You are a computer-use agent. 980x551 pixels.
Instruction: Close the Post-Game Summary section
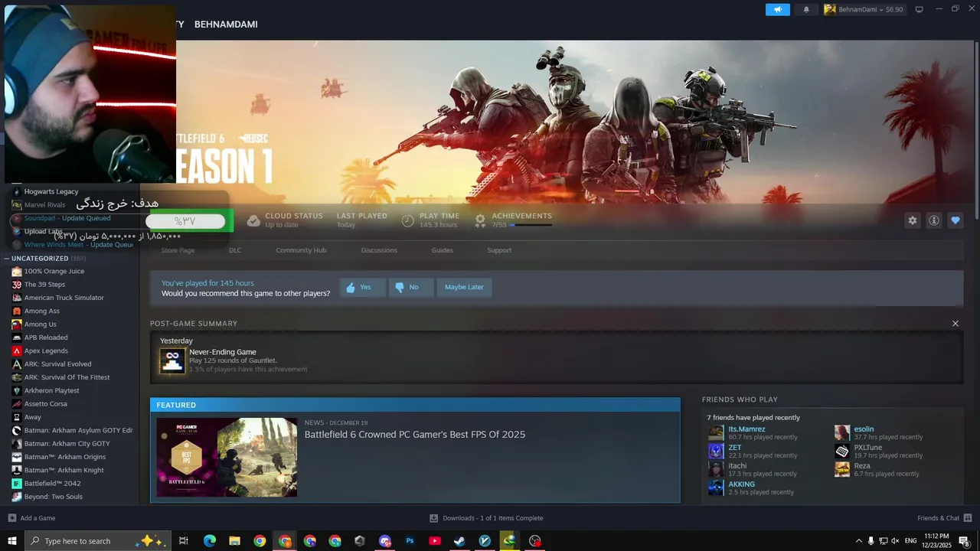(955, 324)
